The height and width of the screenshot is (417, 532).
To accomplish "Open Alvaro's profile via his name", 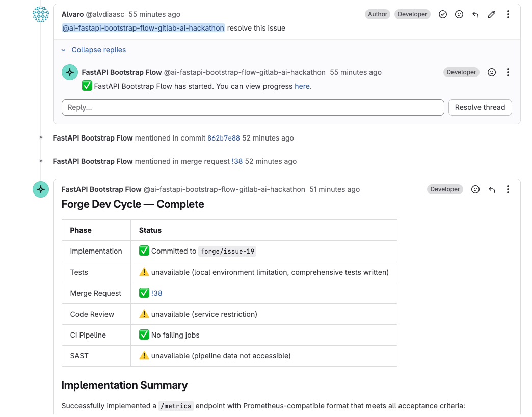I will pyautogui.click(x=72, y=14).
